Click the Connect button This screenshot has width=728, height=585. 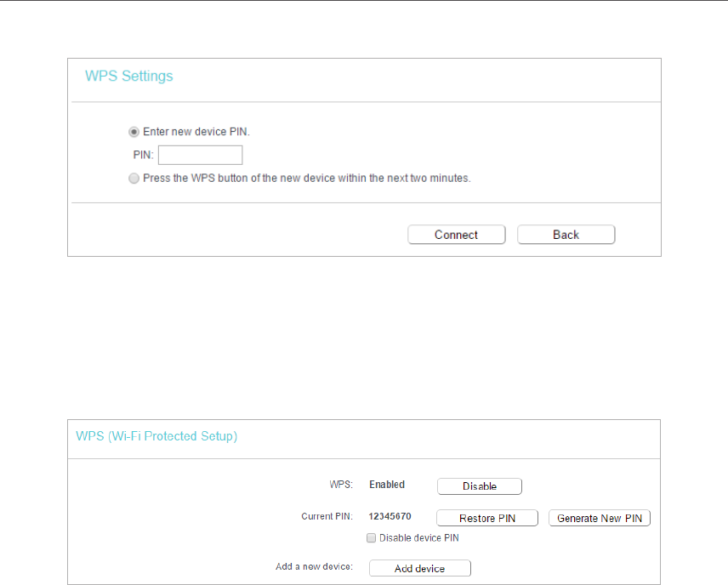click(x=457, y=235)
